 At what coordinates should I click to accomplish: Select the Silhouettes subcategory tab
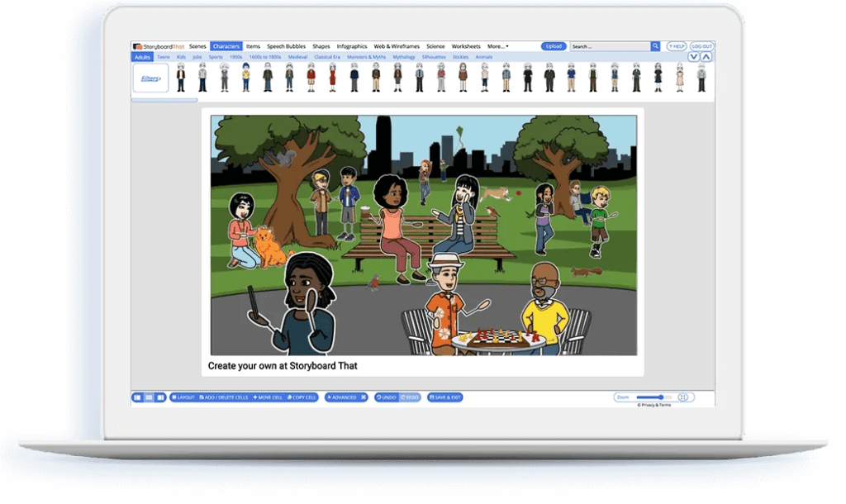point(434,57)
